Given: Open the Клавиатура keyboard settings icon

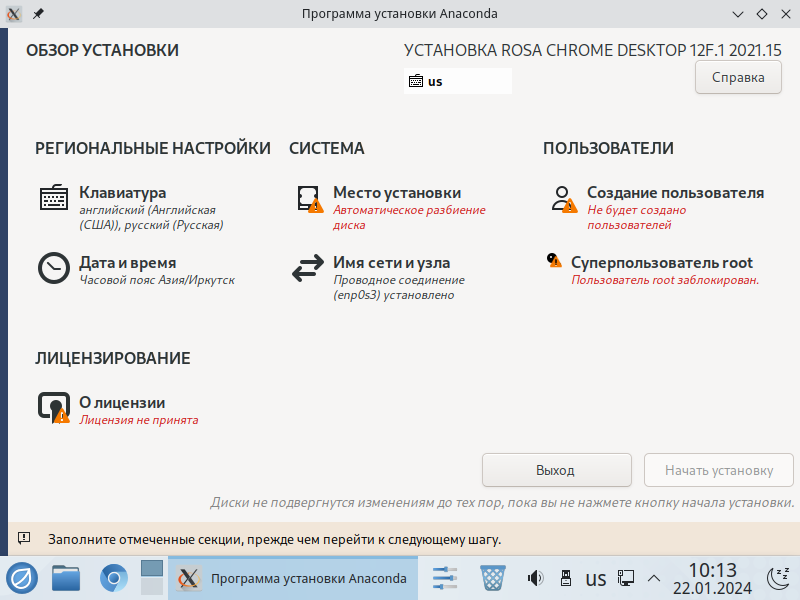Looking at the screenshot, I should [x=54, y=198].
